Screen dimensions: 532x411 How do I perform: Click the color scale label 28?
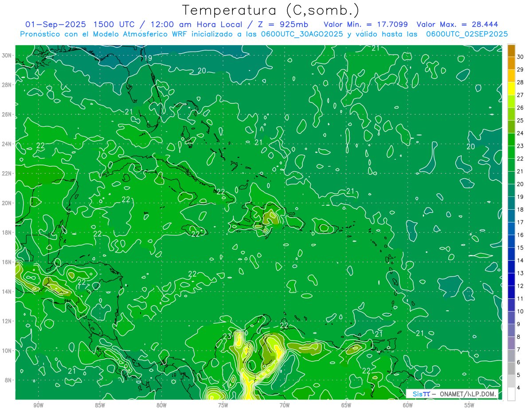click(520, 82)
